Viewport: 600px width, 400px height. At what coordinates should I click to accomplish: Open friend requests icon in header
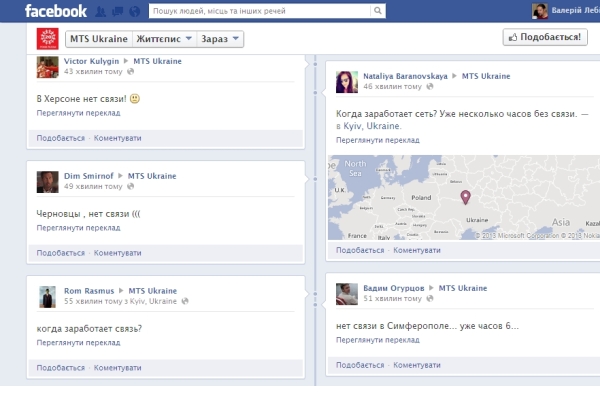(101, 11)
